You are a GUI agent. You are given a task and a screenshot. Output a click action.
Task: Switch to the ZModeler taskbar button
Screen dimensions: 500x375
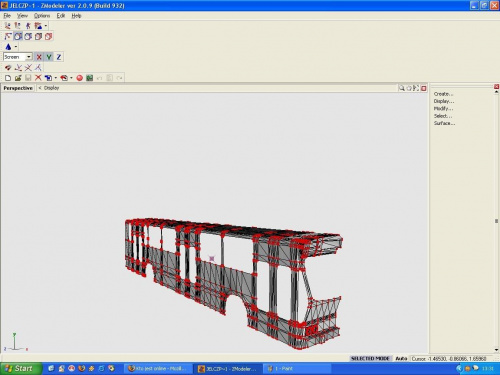[228, 369]
